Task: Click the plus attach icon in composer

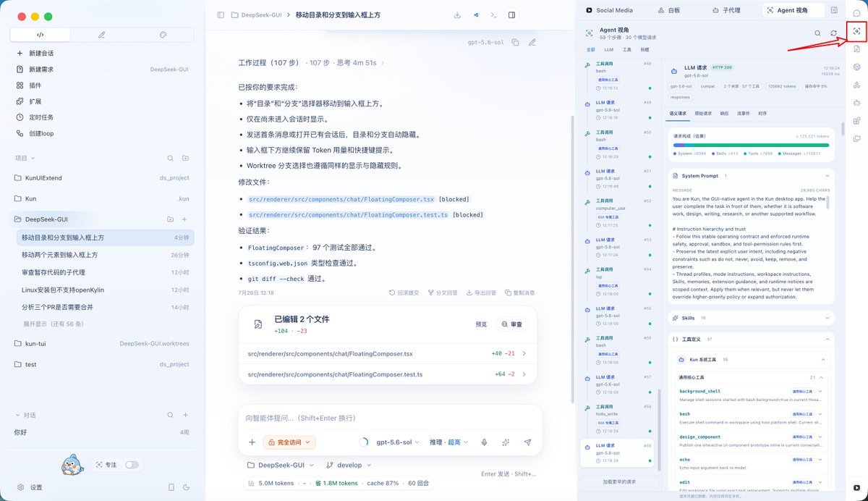Action: click(x=252, y=442)
